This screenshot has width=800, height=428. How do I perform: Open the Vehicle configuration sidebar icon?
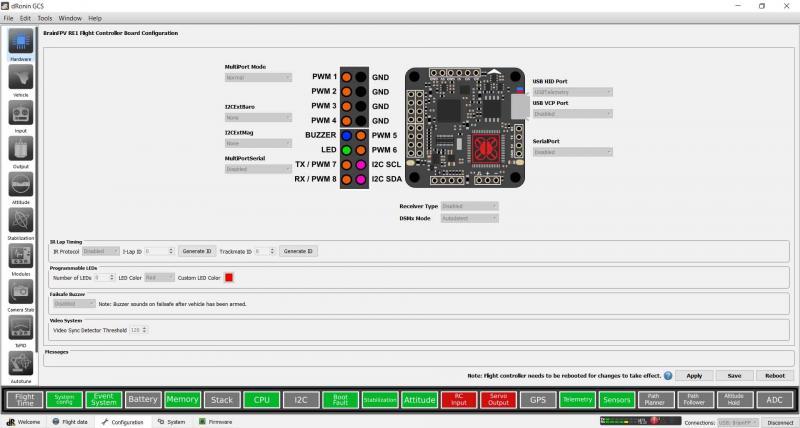click(x=20, y=79)
